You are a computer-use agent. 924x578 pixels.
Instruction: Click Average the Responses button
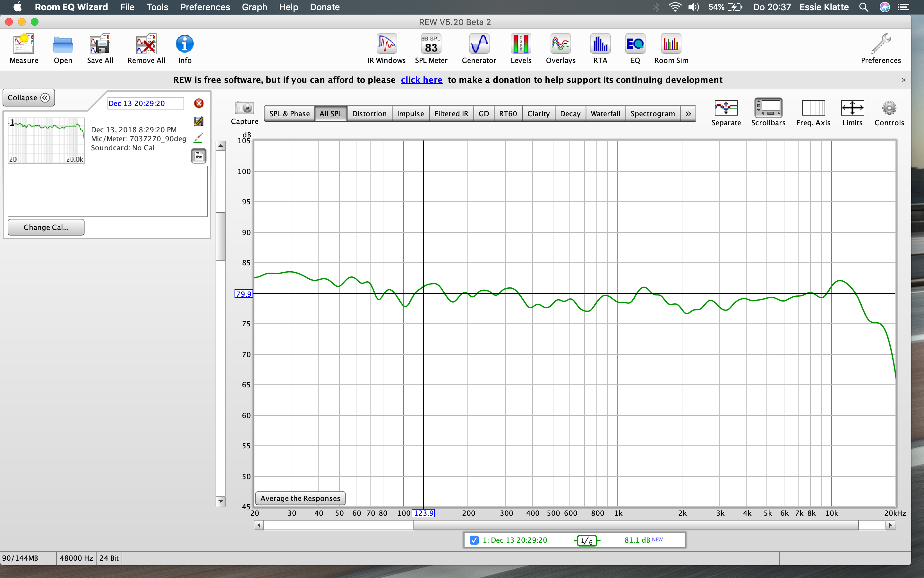pyautogui.click(x=300, y=498)
